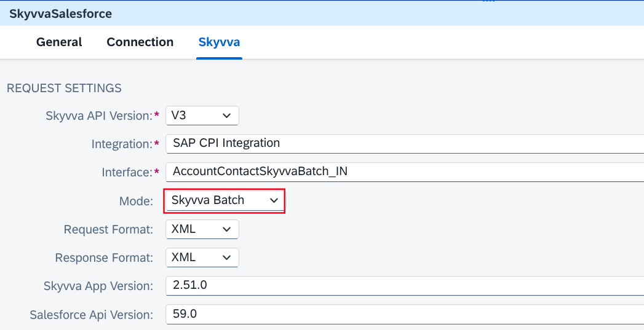This screenshot has height=330, width=644.
Task: Open the Mode dropdown showing Skyvva Batch
Action: pos(225,201)
